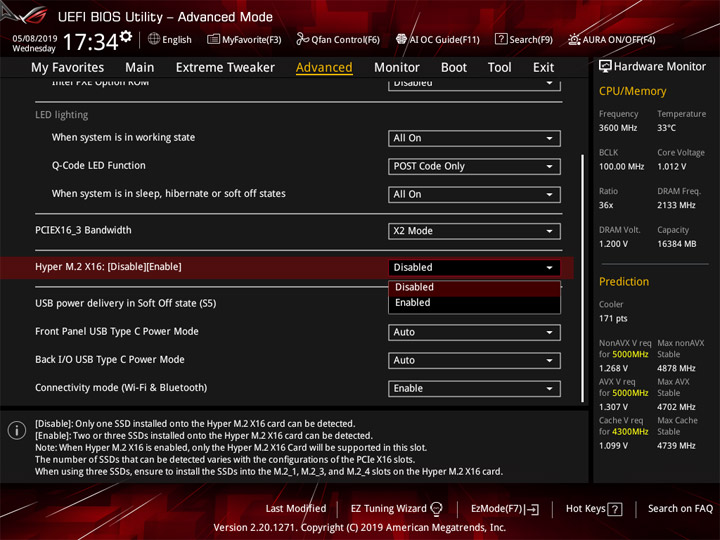Open Qfan Control fan icon
Image resolution: width=720 pixels, height=540 pixels.
302,39
